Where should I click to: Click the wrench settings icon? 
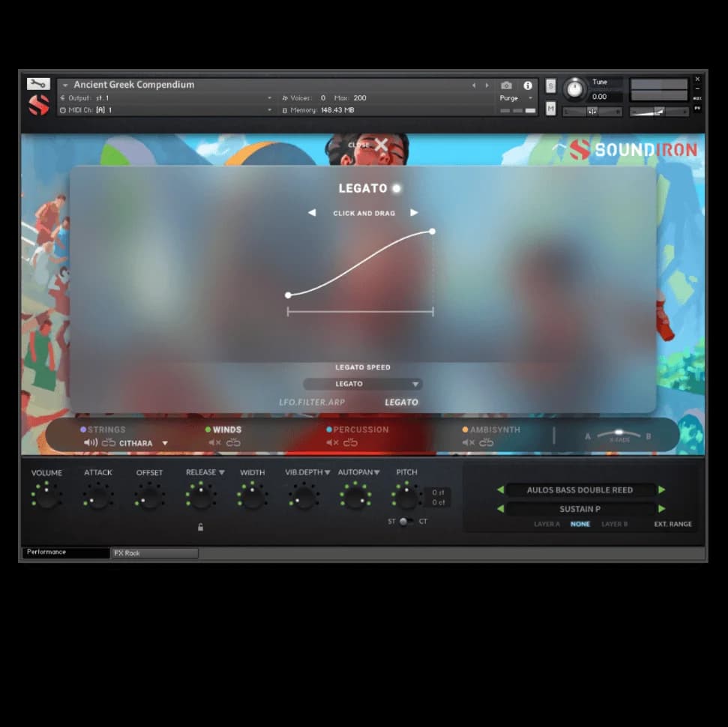pyautogui.click(x=38, y=84)
